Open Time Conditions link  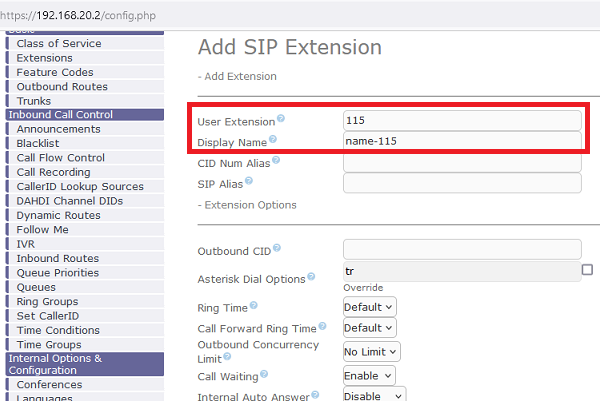point(58,330)
